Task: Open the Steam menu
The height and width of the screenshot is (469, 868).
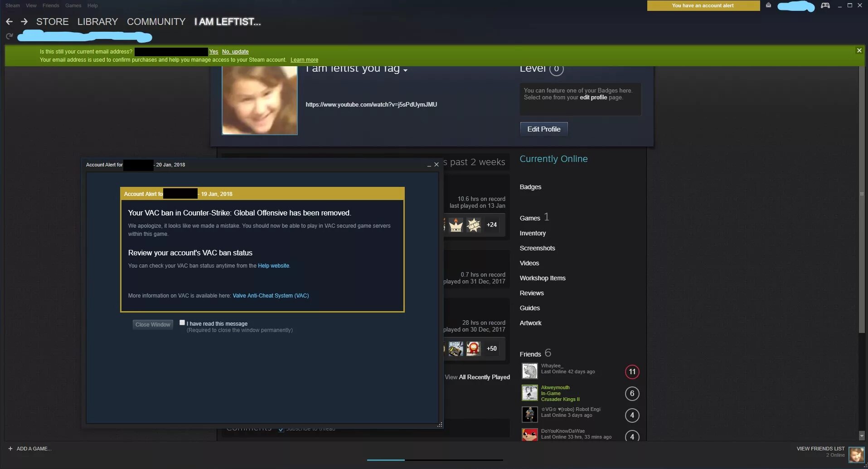Action: [x=13, y=5]
